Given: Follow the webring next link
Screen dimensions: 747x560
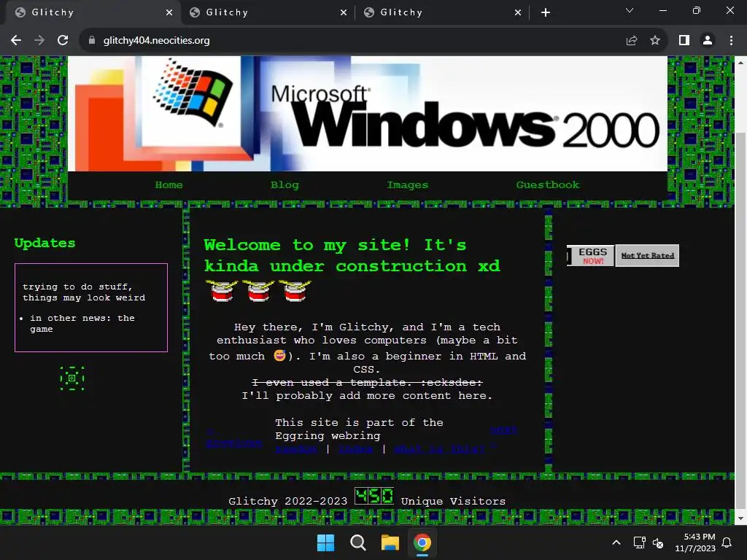Looking at the screenshot, I should pyautogui.click(x=503, y=437).
